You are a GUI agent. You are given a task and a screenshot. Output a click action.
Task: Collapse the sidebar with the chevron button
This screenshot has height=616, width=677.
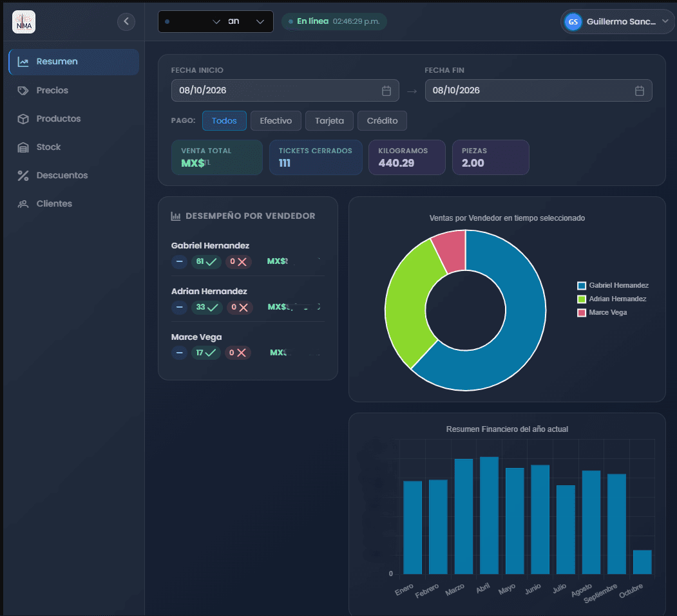(126, 21)
